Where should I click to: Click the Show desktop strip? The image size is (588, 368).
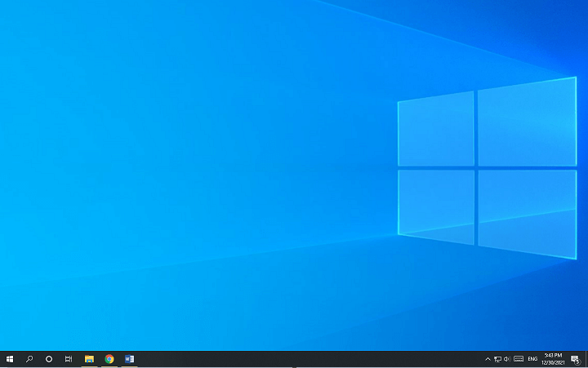[586, 359]
